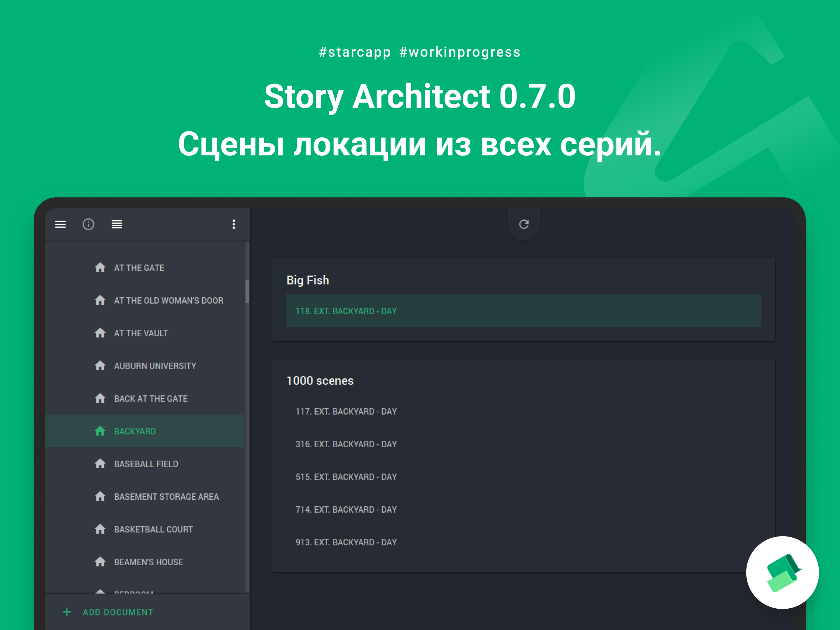This screenshot has height=630, width=840.
Task: Open BEAMEN'S HOUSE location
Action: 145,562
